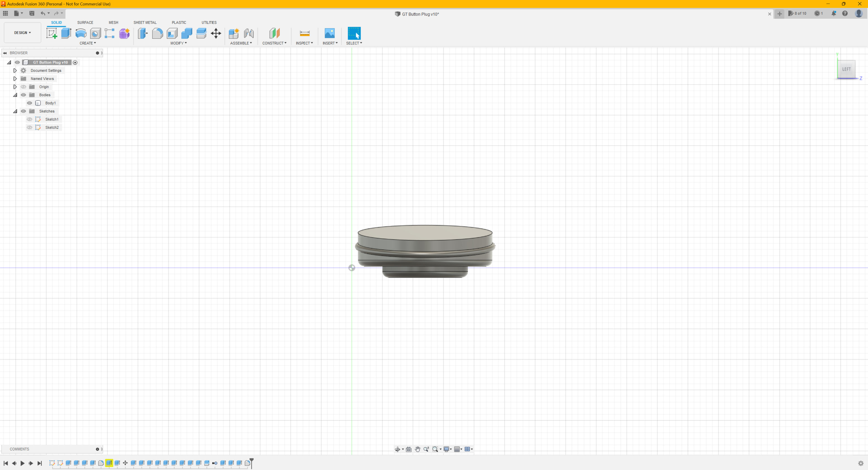Select the Pan hand navigation tool
The width and height of the screenshot is (868, 470).
[417, 449]
